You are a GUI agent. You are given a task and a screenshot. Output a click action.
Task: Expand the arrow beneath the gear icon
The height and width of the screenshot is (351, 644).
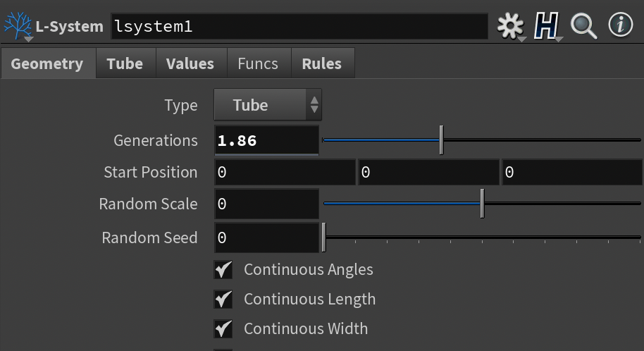coord(522,39)
